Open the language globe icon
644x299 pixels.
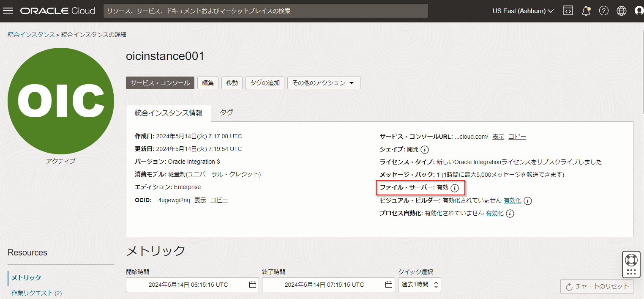click(x=622, y=11)
